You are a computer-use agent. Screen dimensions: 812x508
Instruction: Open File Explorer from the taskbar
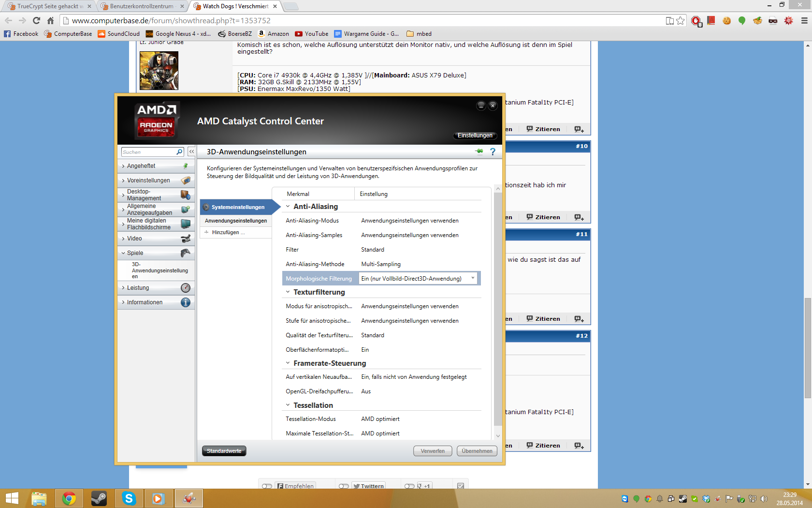(39, 498)
